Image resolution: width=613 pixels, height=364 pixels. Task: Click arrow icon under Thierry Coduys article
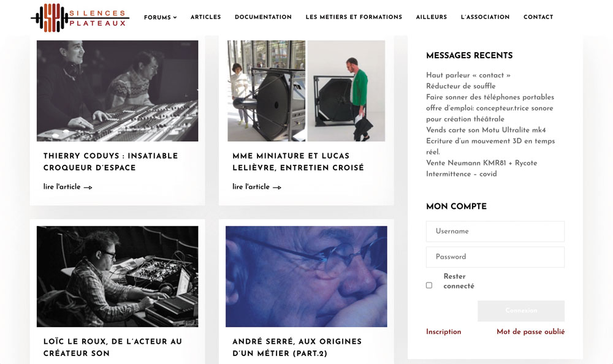click(88, 188)
